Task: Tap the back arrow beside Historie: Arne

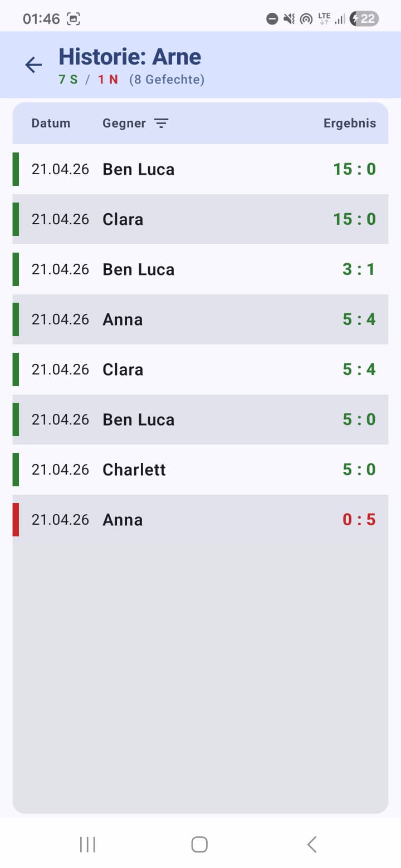Action: click(x=33, y=65)
